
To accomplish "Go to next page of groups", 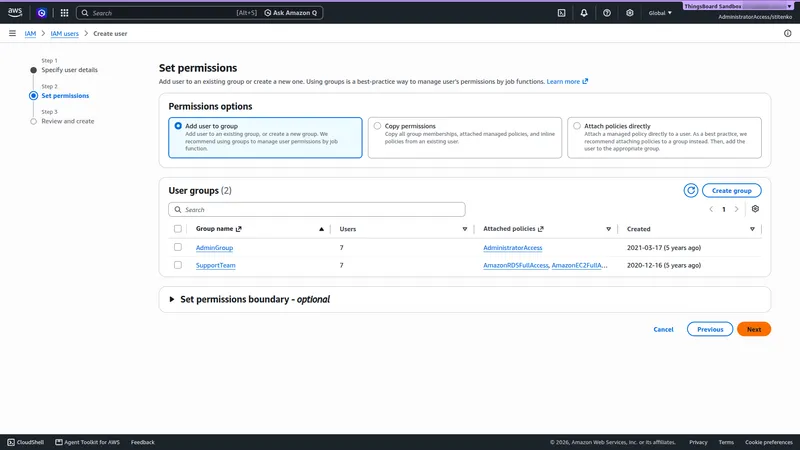I will [736, 209].
